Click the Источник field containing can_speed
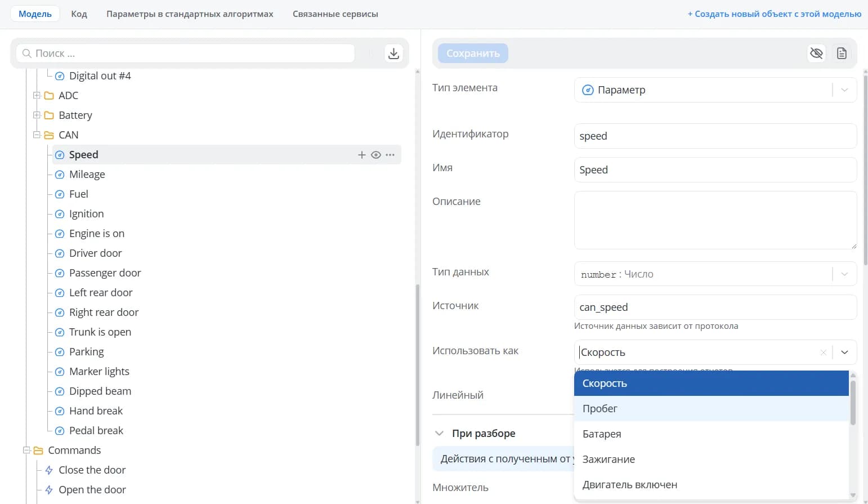Image resolution: width=868 pixels, height=504 pixels. (x=715, y=307)
